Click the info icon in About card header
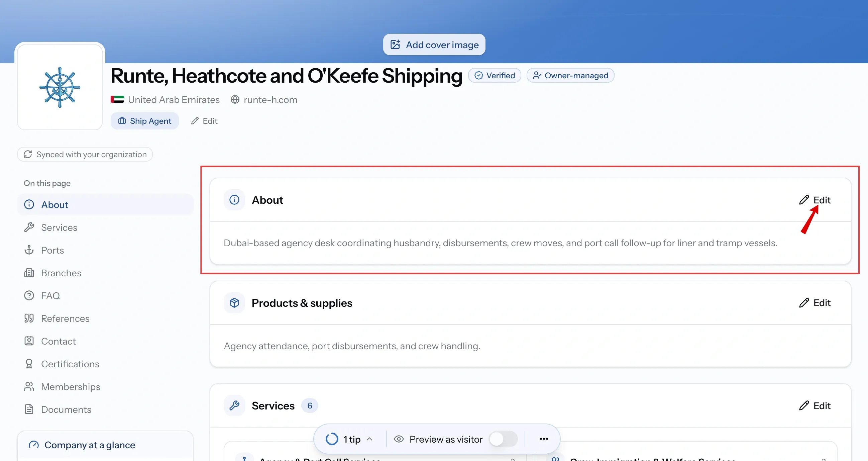The height and width of the screenshot is (461, 868). point(234,200)
